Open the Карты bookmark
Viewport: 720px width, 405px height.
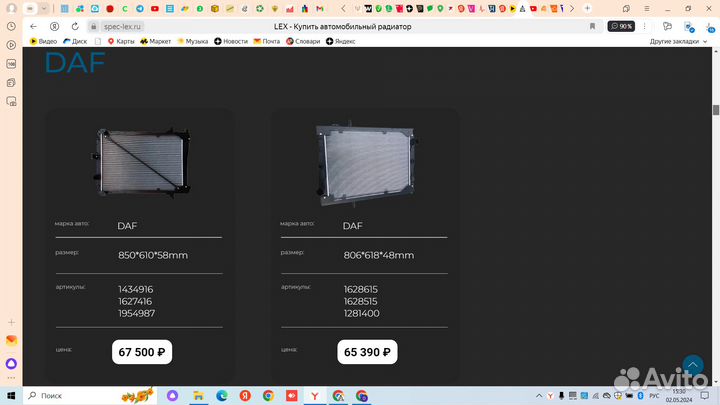click(x=121, y=41)
